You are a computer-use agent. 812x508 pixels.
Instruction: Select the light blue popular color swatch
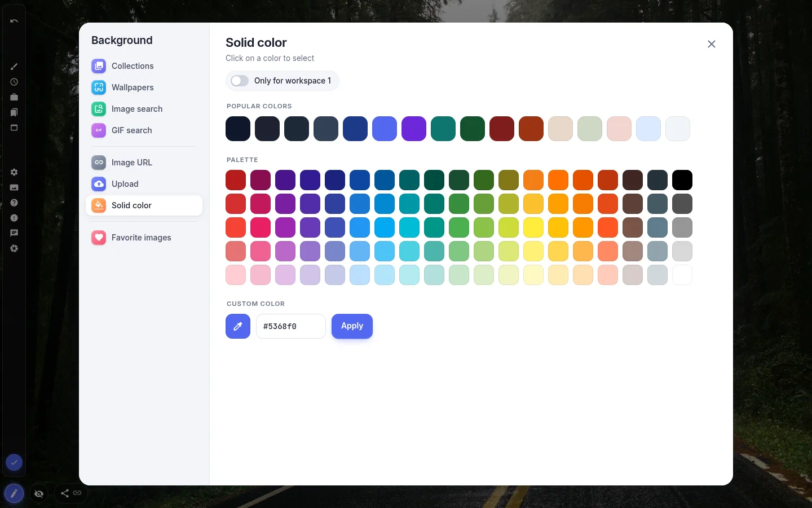coord(648,129)
